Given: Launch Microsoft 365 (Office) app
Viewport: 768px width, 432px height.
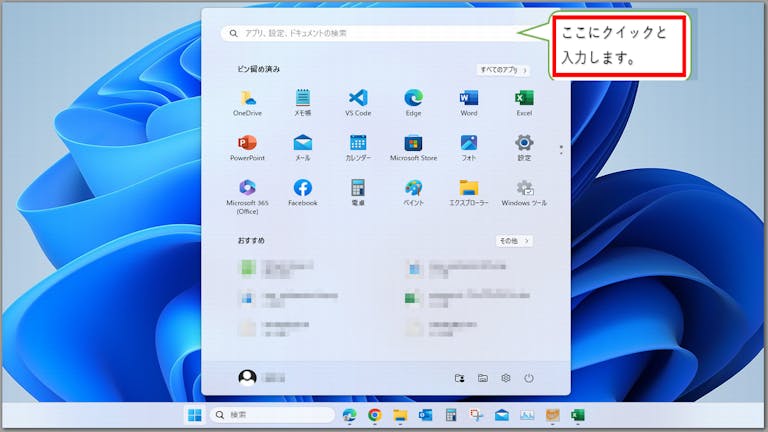Looking at the screenshot, I should point(247,197).
